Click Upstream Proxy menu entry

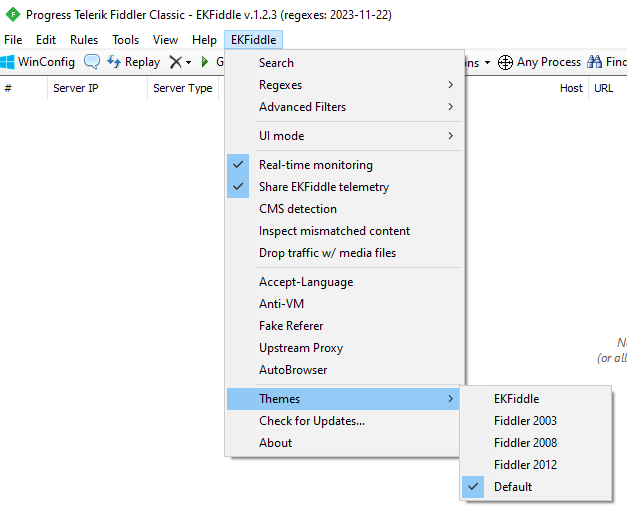(x=344, y=348)
